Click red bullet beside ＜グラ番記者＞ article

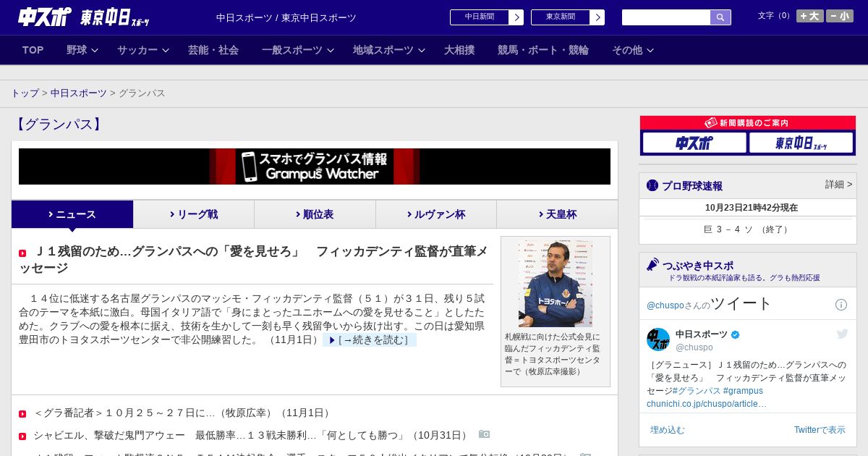tap(22, 414)
